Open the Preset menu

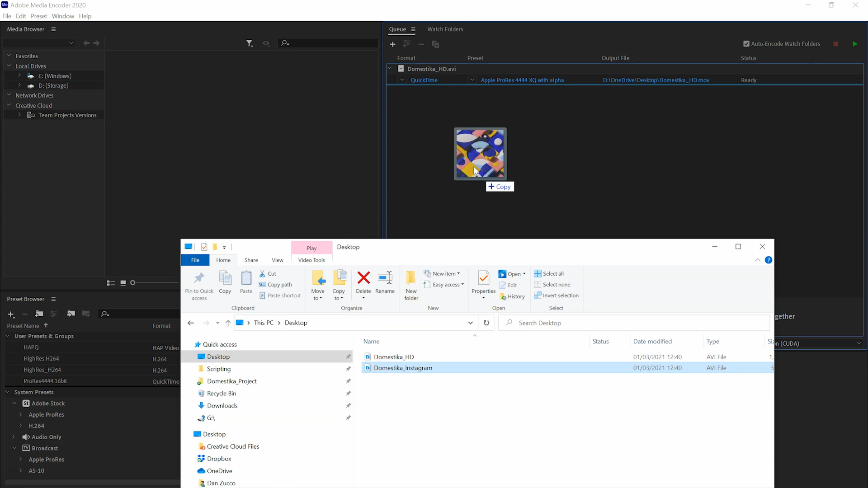click(x=38, y=16)
